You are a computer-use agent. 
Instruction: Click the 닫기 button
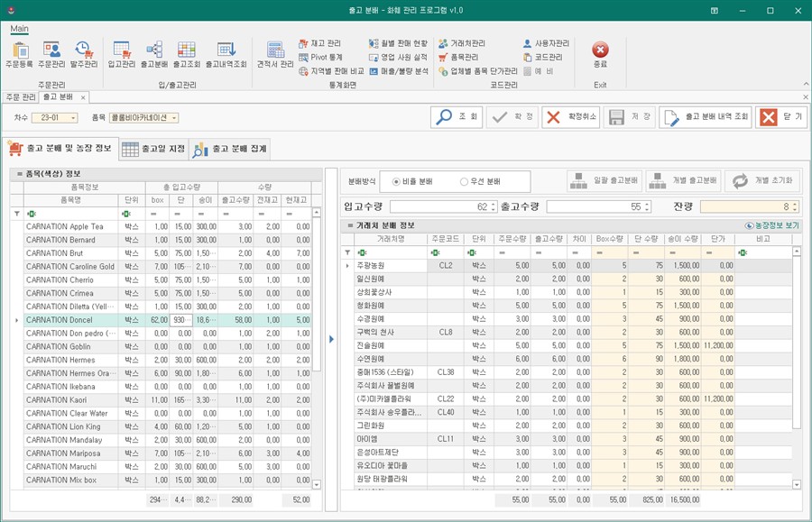tap(781, 117)
